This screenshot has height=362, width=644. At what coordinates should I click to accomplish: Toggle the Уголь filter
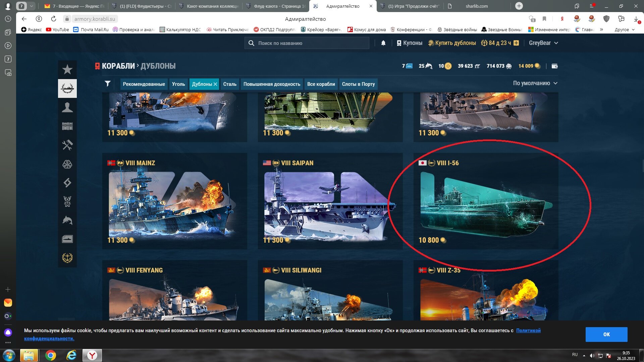pos(178,84)
